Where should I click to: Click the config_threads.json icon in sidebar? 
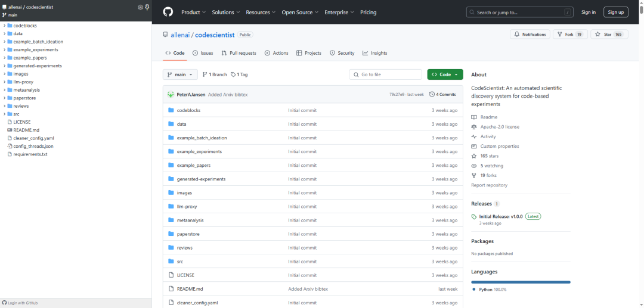pos(10,146)
